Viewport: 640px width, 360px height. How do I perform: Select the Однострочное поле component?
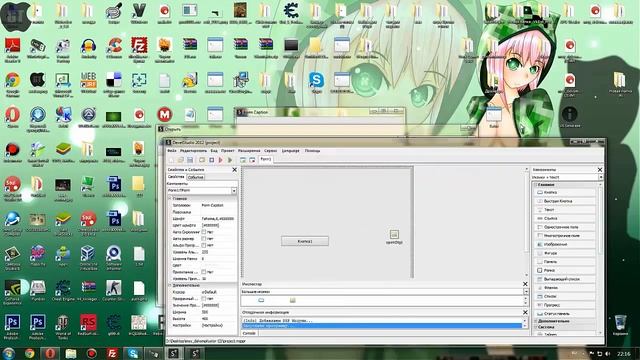coord(564,227)
